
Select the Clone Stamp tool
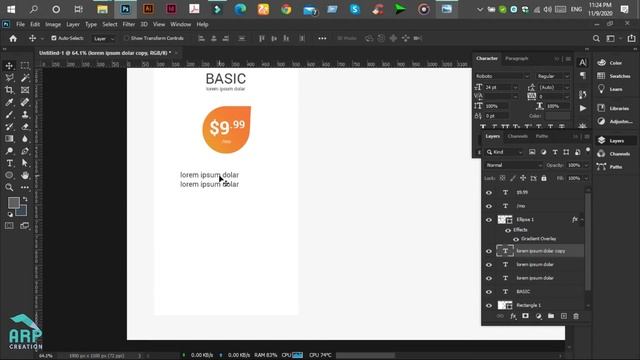click(x=25, y=115)
